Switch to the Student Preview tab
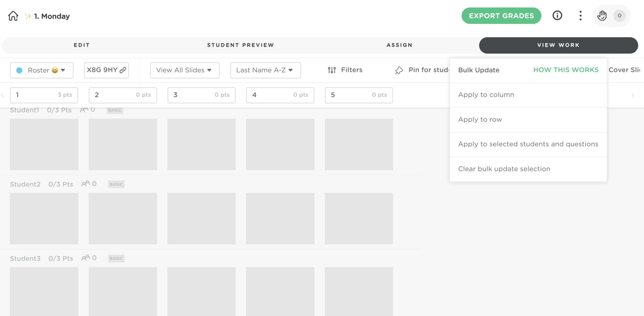This screenshot has width=644, height=316. [240, 45]
